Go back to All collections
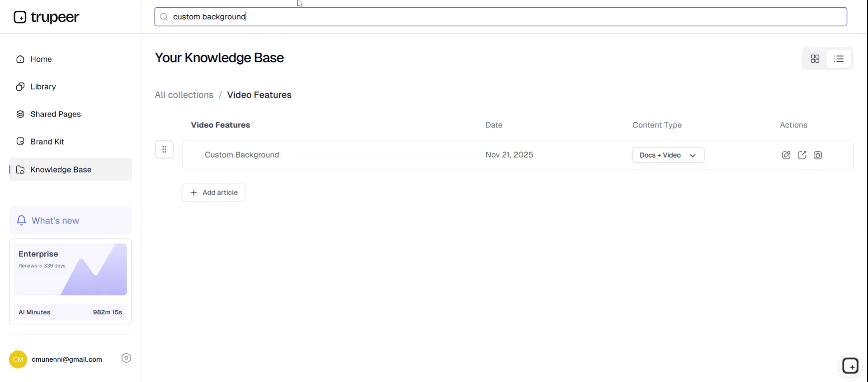The height and width of the screenshot is (382, 868). click(184, 95)
